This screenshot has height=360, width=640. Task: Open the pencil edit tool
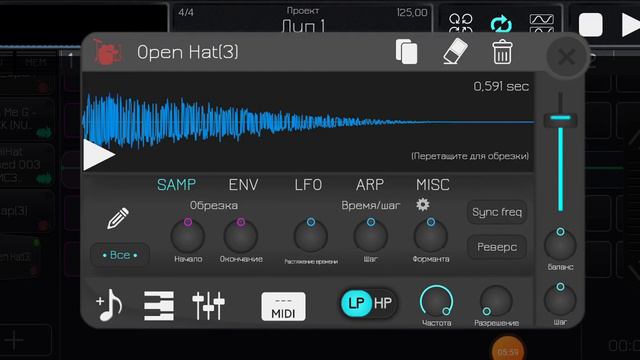(118, 218)
